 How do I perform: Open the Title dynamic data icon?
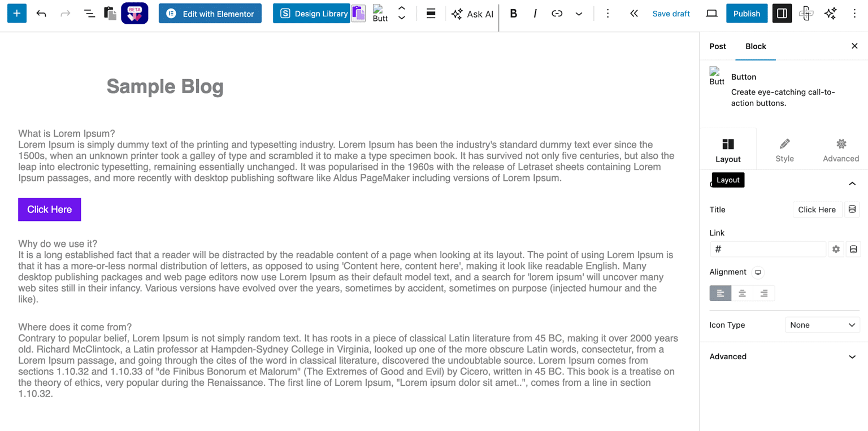(852, 209)
